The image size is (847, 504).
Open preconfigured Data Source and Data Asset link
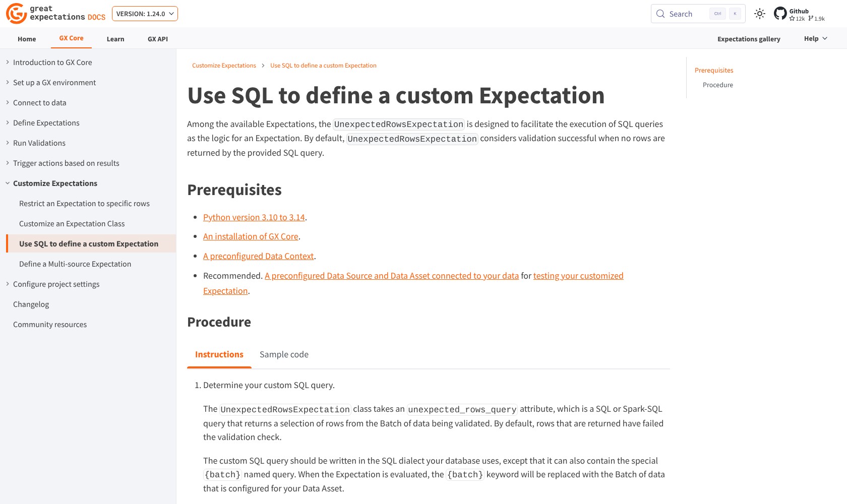click(x=392, y=276)
